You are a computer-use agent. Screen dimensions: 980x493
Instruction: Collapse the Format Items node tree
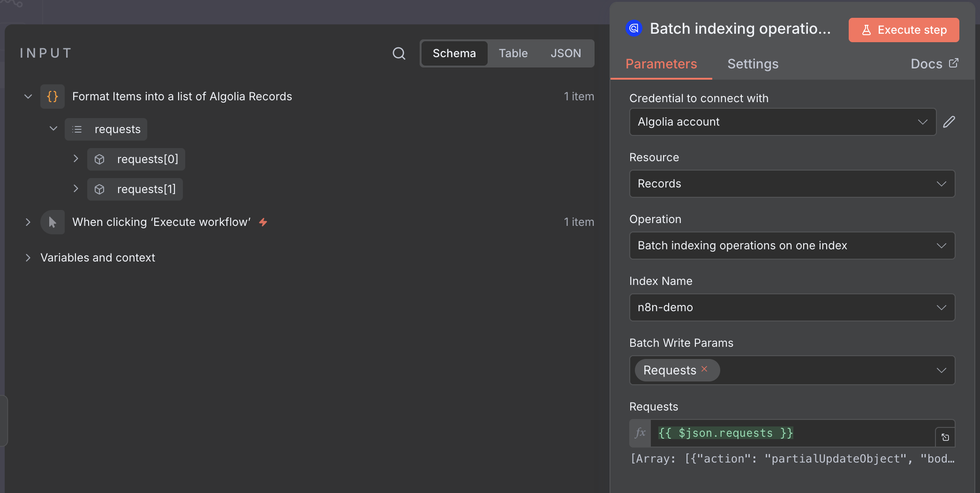pyautogui.click(x=28, y=97)
